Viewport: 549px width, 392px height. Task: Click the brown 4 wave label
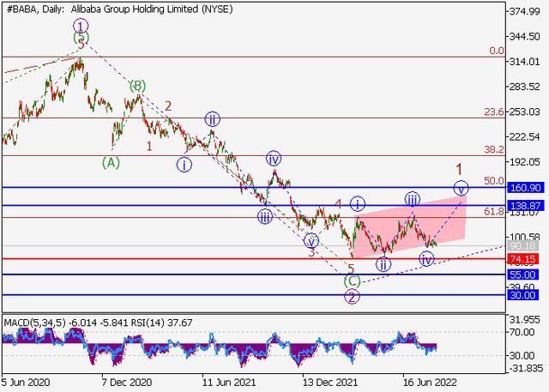click(338, 204)
